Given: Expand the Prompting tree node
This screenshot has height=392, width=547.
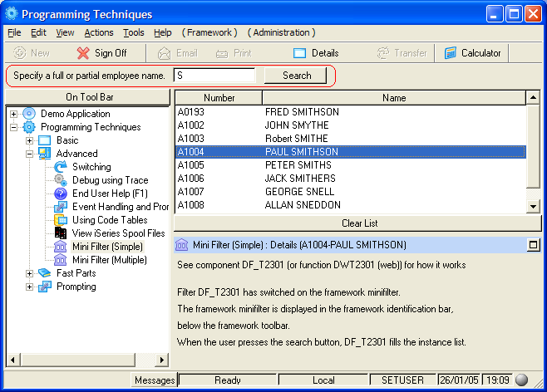Looking at the screenshot, I should [29, 287].
